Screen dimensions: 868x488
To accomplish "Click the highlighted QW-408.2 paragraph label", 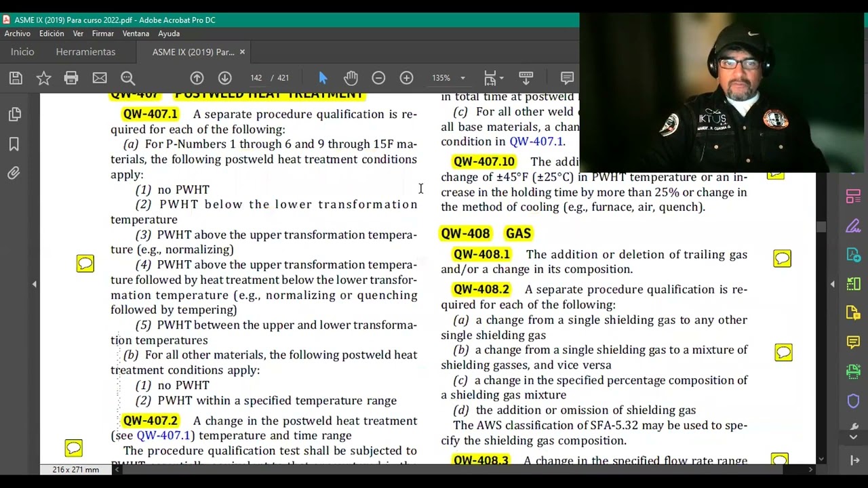I will click(481, 289).
